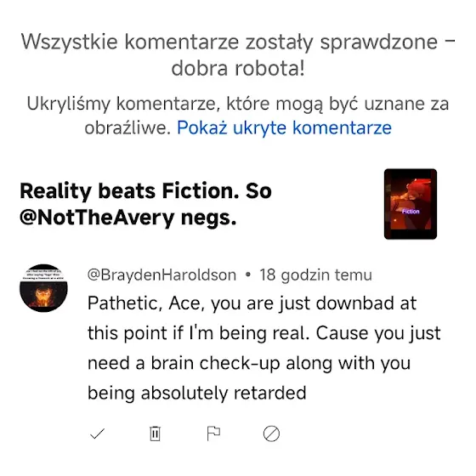Open BraydenHaroldson's round profile avatar

coord(43,288)
